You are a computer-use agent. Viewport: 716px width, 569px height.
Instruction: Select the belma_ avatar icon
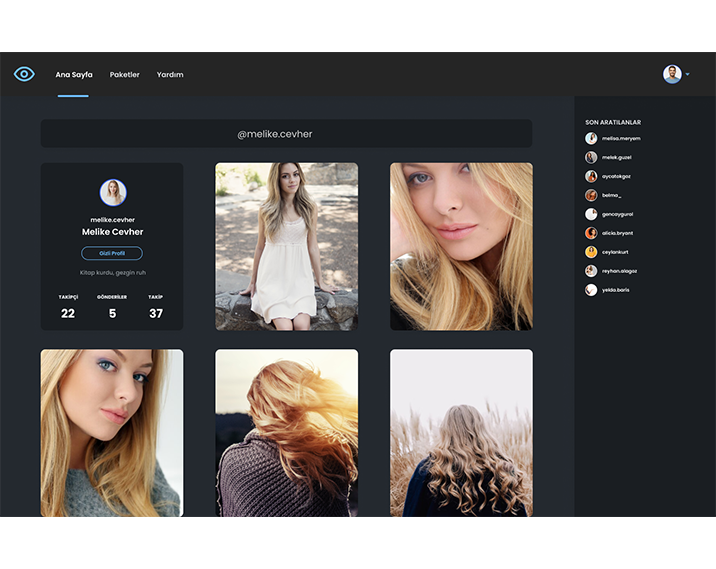(x=591, y=195)
